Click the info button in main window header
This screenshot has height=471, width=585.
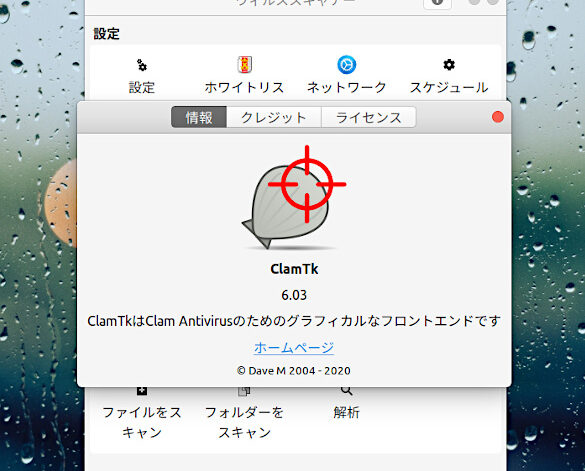[438, 3]
